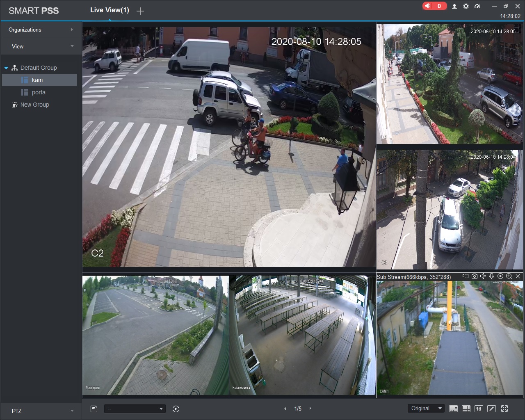Open the Original display scale dropdown
The height and width of the screenshot is (420, 525).
point(427,409)
